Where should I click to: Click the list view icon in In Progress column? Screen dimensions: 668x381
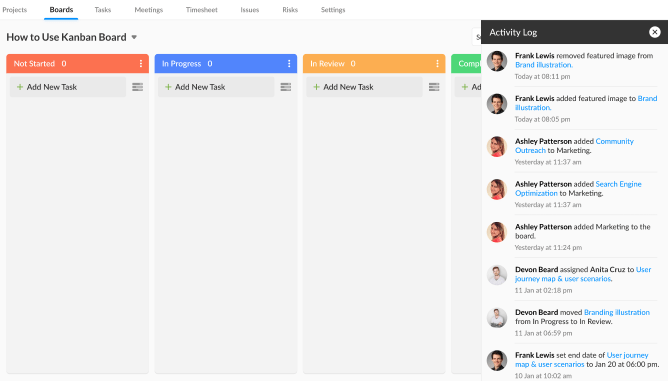285,87
